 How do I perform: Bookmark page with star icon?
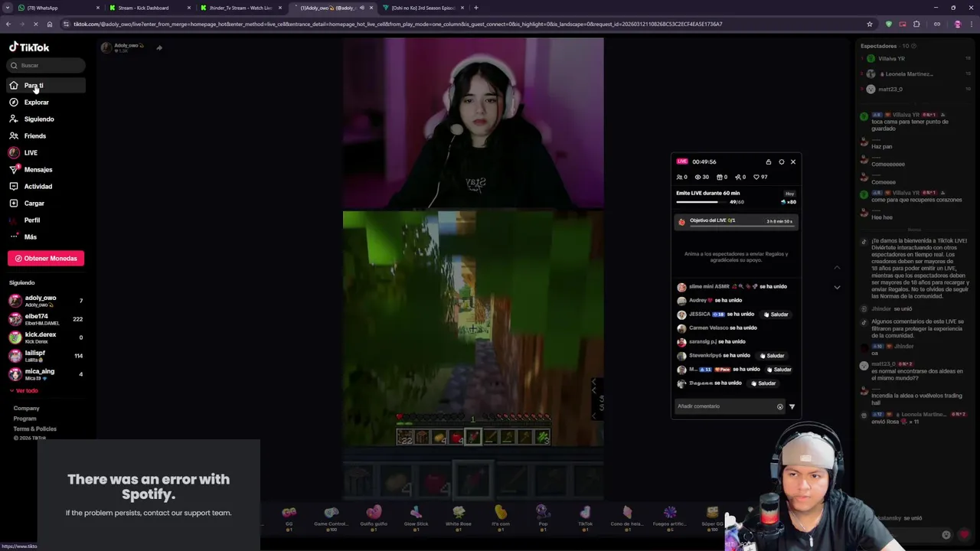coord(870,24)
